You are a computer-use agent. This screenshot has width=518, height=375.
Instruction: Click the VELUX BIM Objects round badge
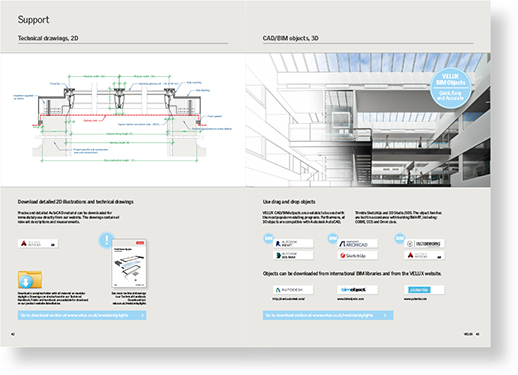point(450,88)
